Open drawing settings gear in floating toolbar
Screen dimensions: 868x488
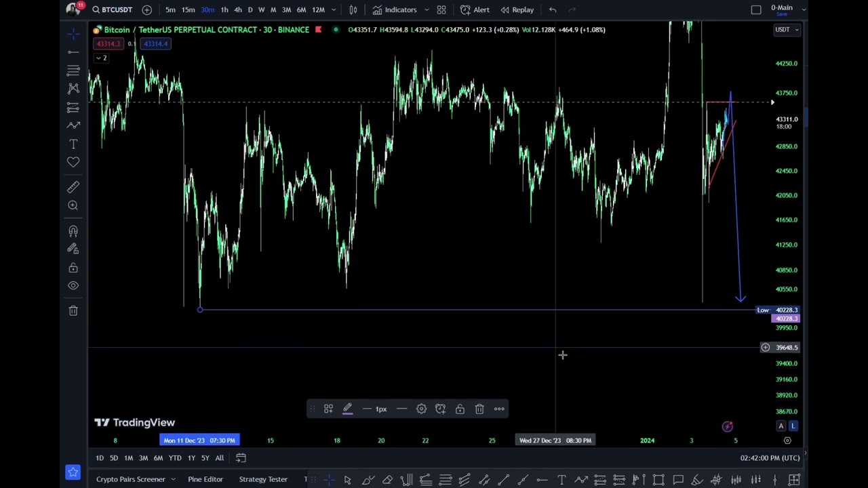point(421,409)
